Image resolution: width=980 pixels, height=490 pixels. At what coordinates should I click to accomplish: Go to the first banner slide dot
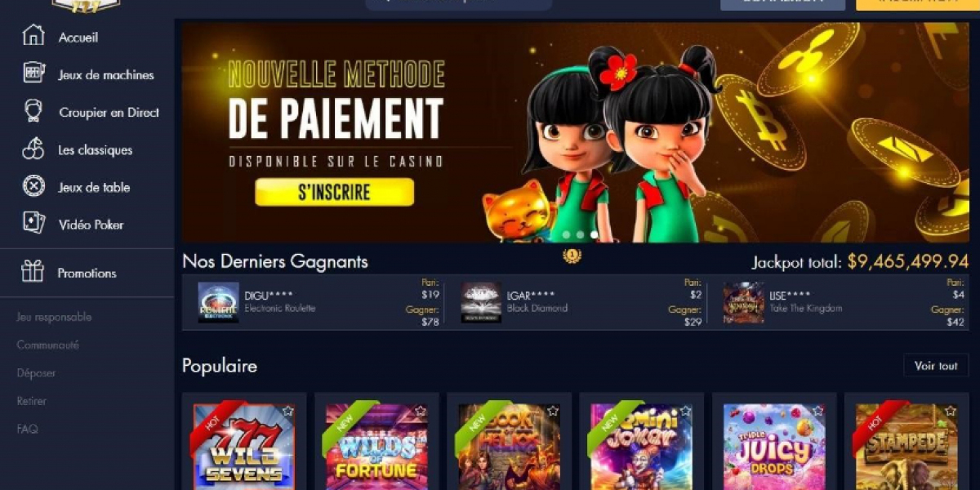(566, 234)
